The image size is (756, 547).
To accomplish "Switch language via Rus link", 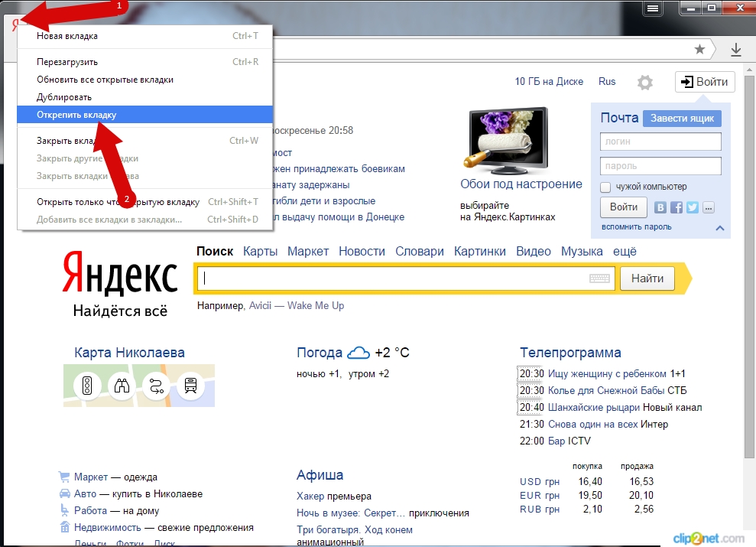I will (607, 82).
